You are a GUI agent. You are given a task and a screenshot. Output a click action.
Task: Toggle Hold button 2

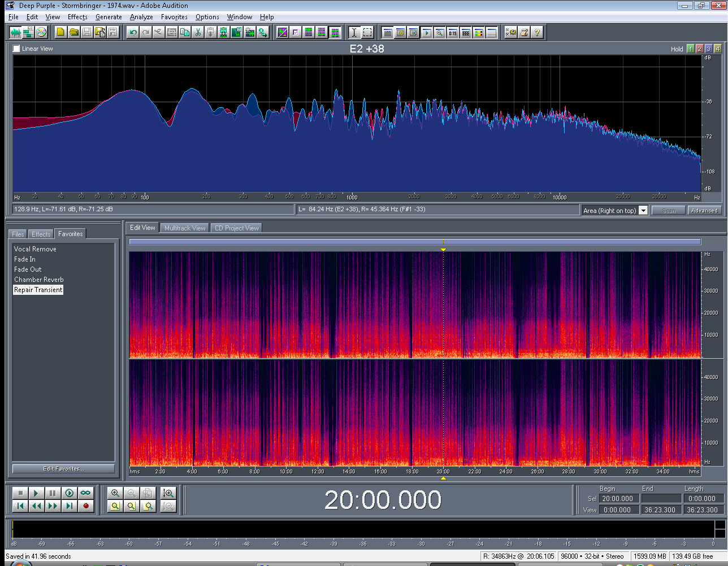coord(699,49)
